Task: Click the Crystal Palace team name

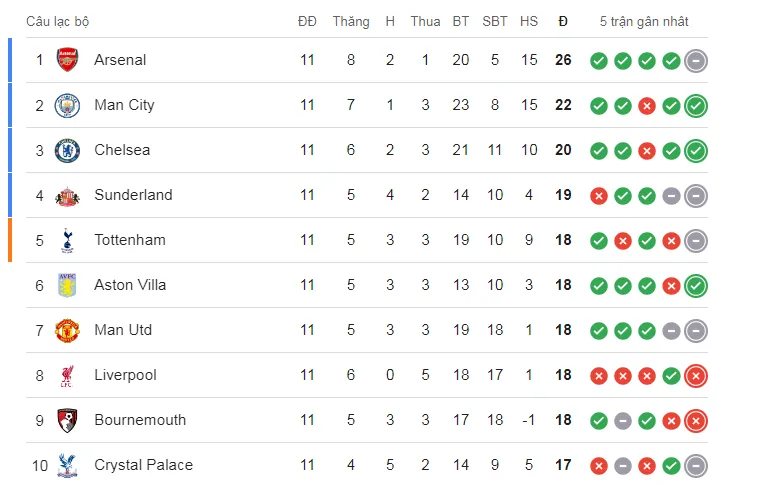Action: pos(143,465)
